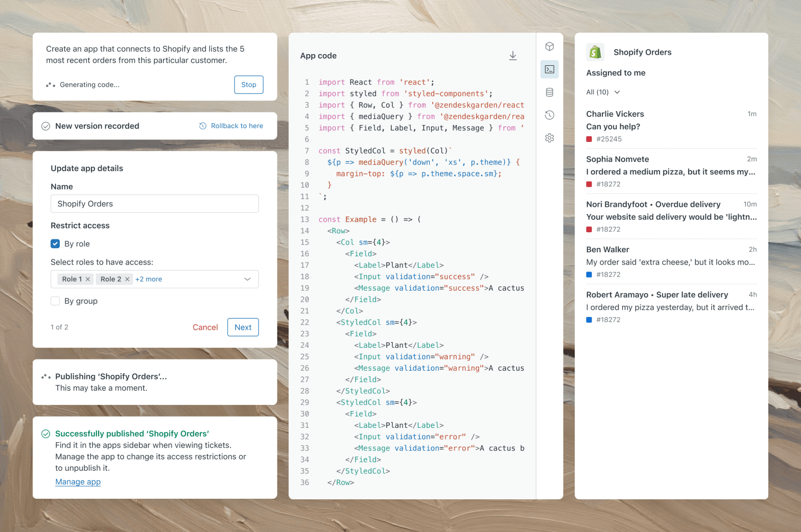Open Sophia Nomvete ticket
Image resolution: width=801 pixels, height=532 pixels.
671,172
